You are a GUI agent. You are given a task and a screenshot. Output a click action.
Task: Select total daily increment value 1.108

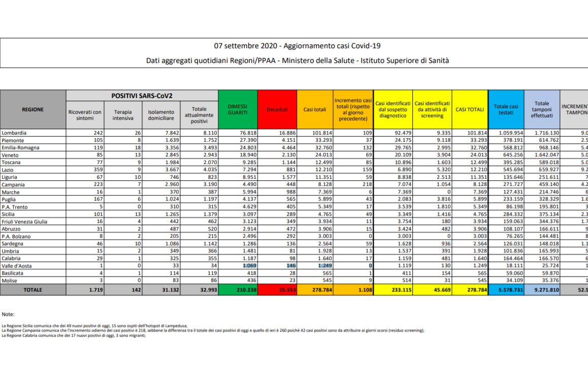[x=365, y=290]
